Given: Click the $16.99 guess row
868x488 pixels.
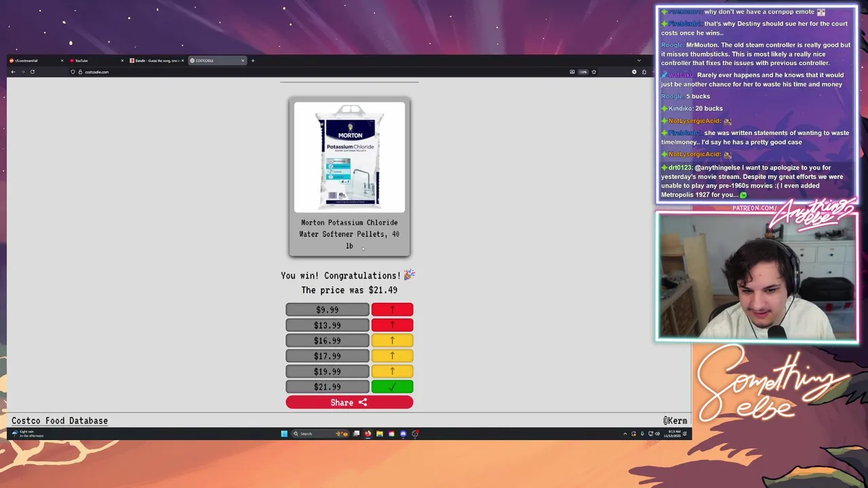Looking at the screenshot, I should pos(328,341).
